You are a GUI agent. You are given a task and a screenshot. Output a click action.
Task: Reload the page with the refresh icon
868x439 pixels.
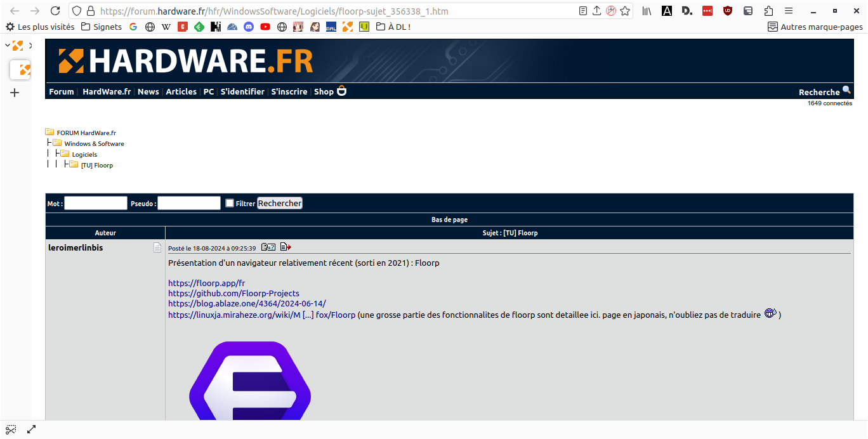[55, 11]
